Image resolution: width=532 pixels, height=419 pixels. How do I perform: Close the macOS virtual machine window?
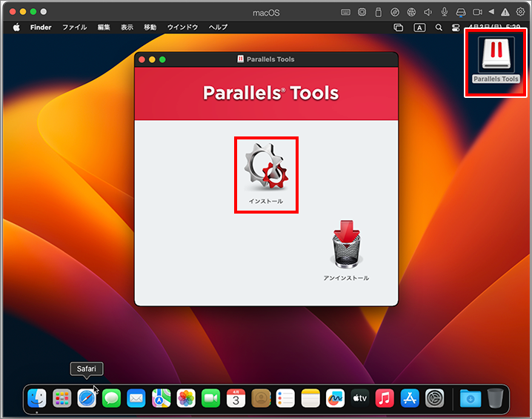13,12
